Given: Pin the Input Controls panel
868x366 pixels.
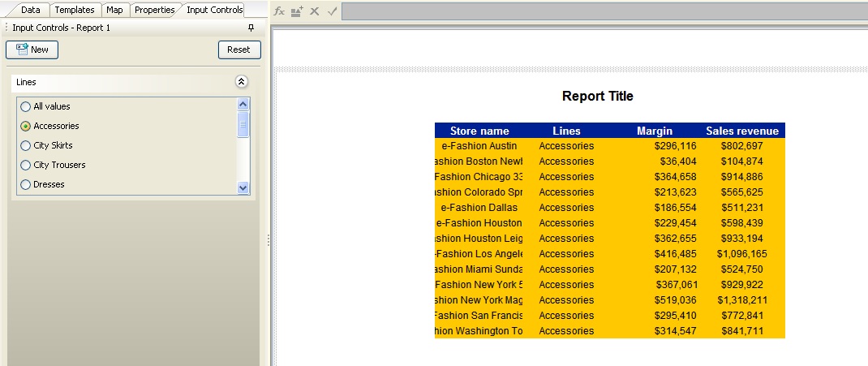Looking at the screenshot, I should pos(251,28).
